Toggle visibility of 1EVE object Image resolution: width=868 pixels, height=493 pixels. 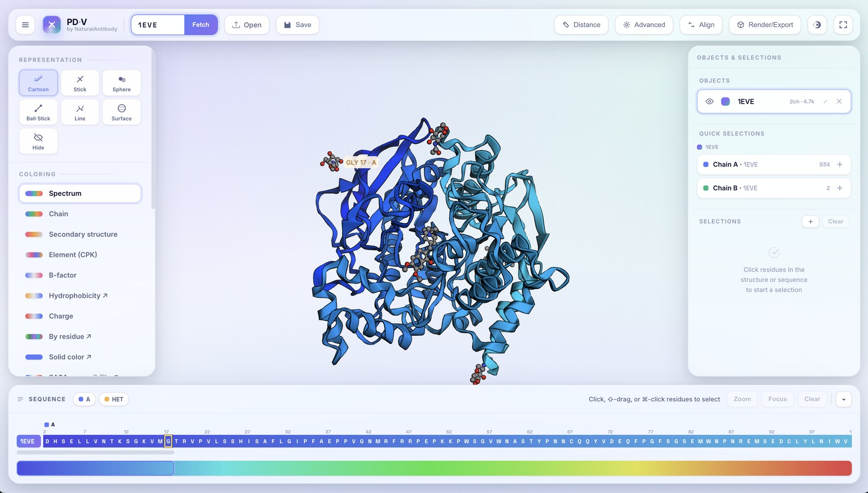(709, 101)
